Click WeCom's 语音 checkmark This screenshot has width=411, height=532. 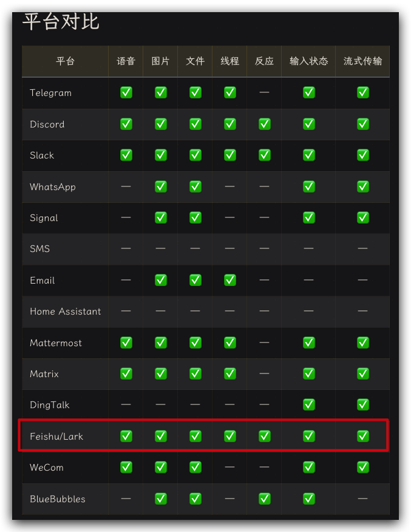pyautogui.click(x=126, y=467)
